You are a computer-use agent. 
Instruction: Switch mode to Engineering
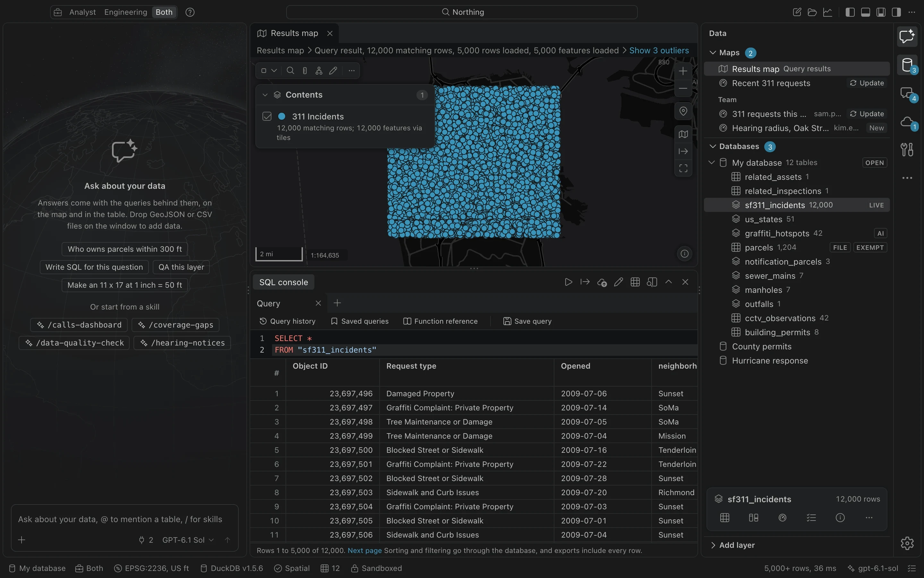click(126, 12)
